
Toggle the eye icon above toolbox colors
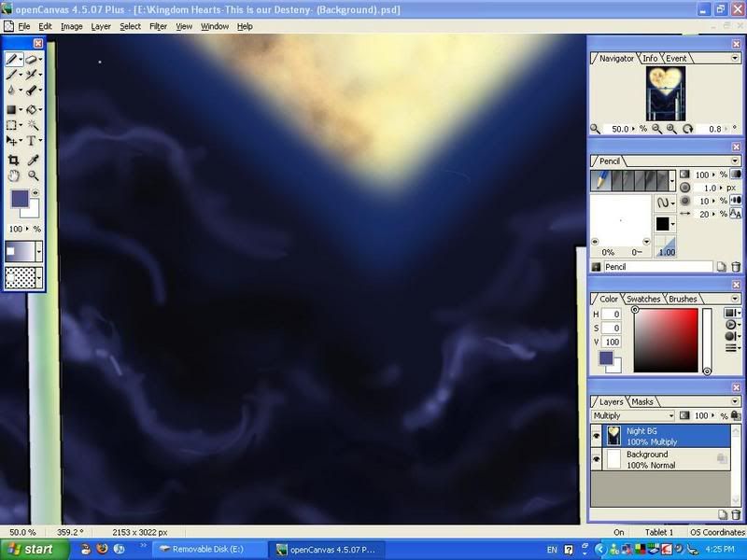(x=35, y=193)
